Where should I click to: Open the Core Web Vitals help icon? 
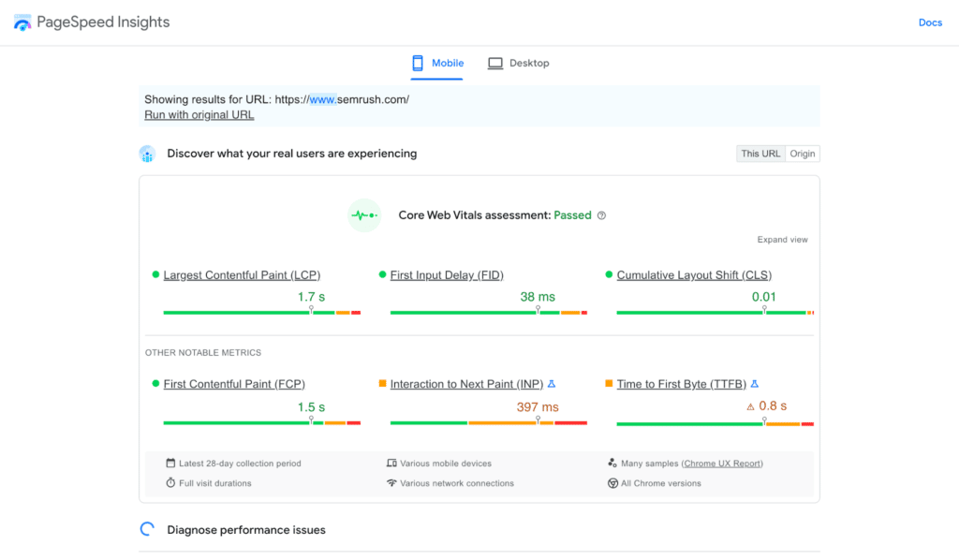(x=602, y=215)
